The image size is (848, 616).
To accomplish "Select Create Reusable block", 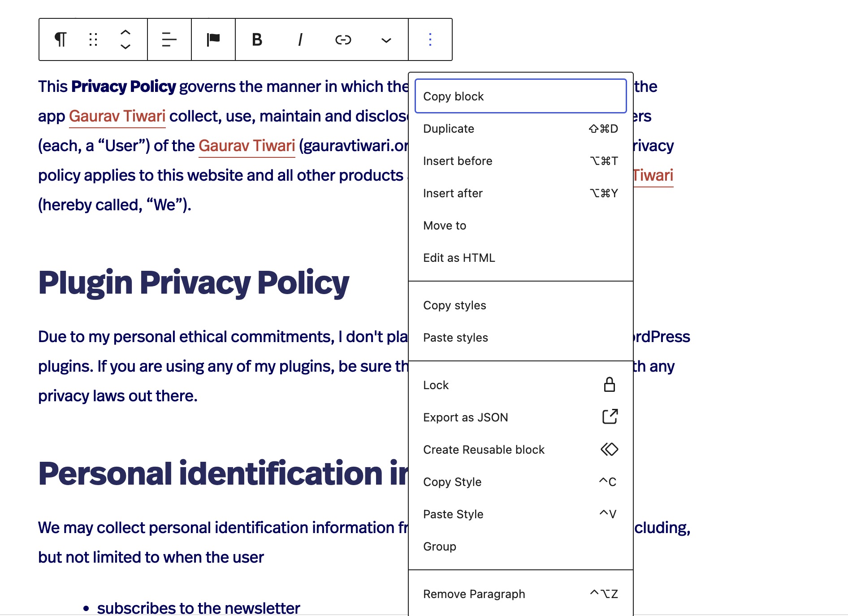I will [521, 450].
